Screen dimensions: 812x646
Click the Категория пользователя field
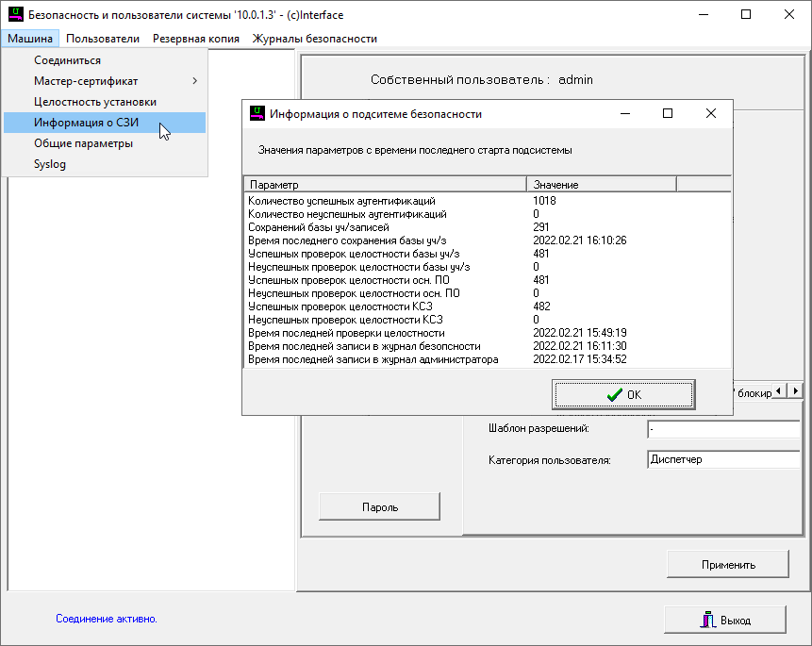click(722, 460)
